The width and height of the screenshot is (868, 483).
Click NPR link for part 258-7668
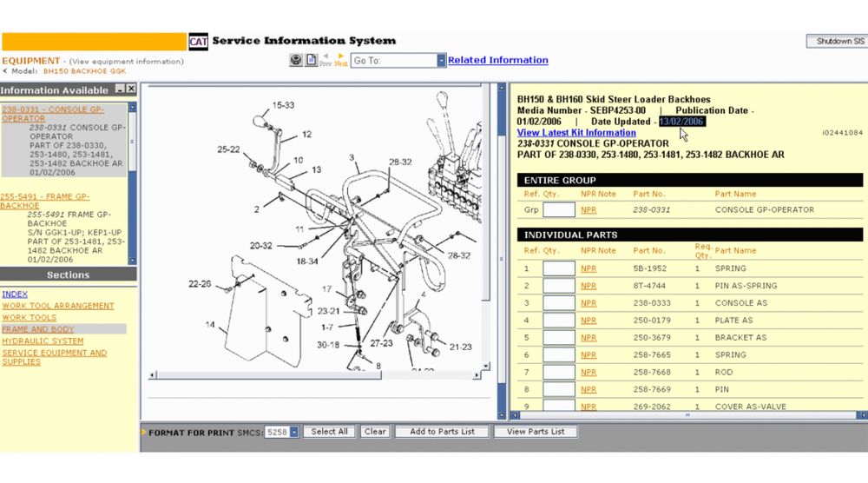(589, 372)
